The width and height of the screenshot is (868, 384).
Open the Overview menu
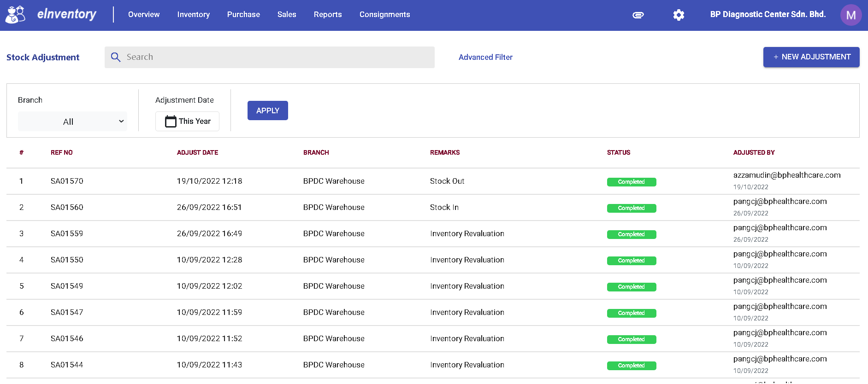coord(144,15)
